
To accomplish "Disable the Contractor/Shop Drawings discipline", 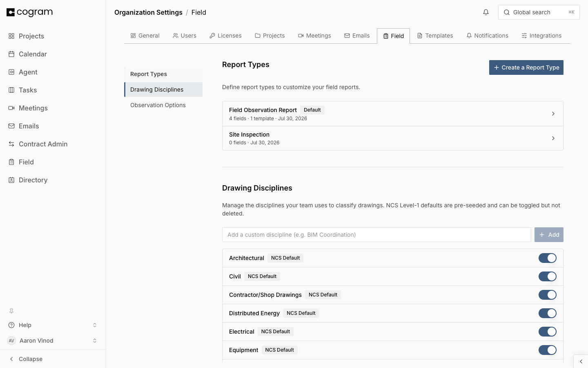I will [x=548, y=295].
